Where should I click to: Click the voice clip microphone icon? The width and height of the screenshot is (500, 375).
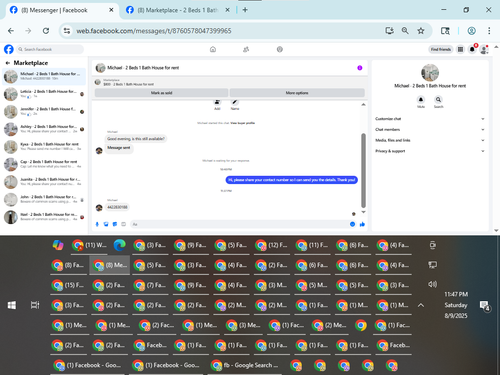[x=97, y=224]
